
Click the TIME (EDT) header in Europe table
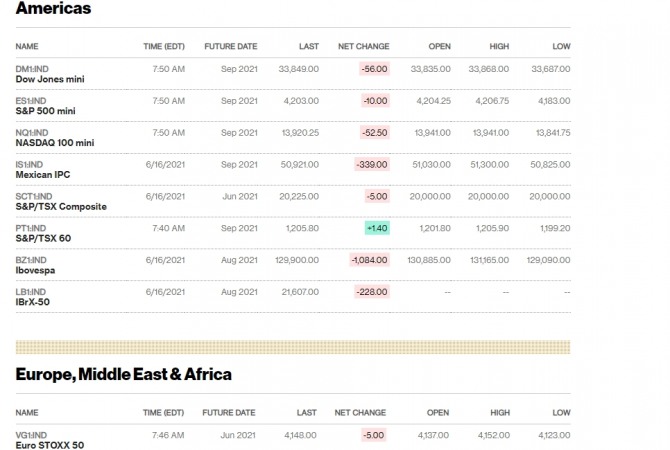(164, 412)
